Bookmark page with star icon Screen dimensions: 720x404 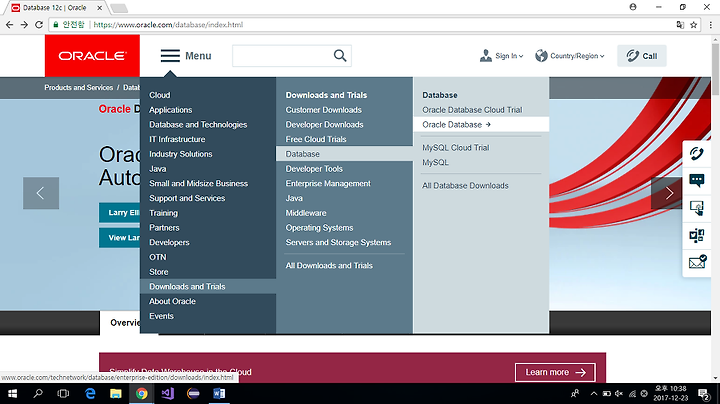(693, 25)
